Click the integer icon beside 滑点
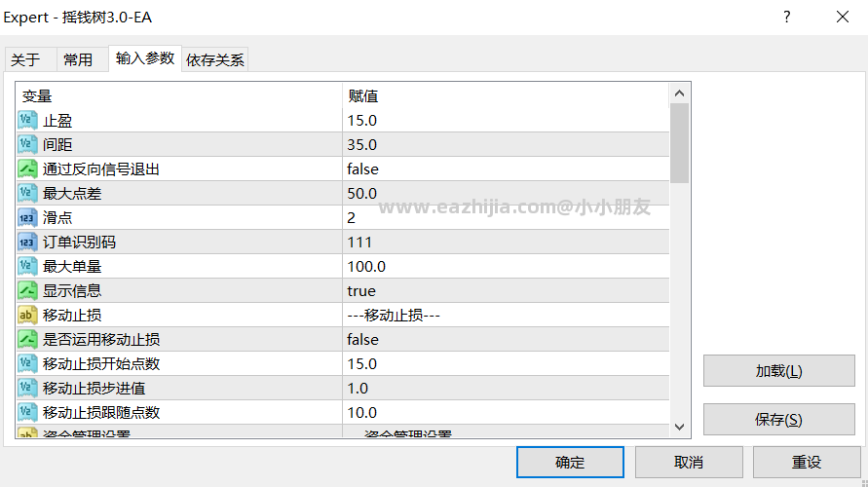868x487 pixels. pos(27,217)
